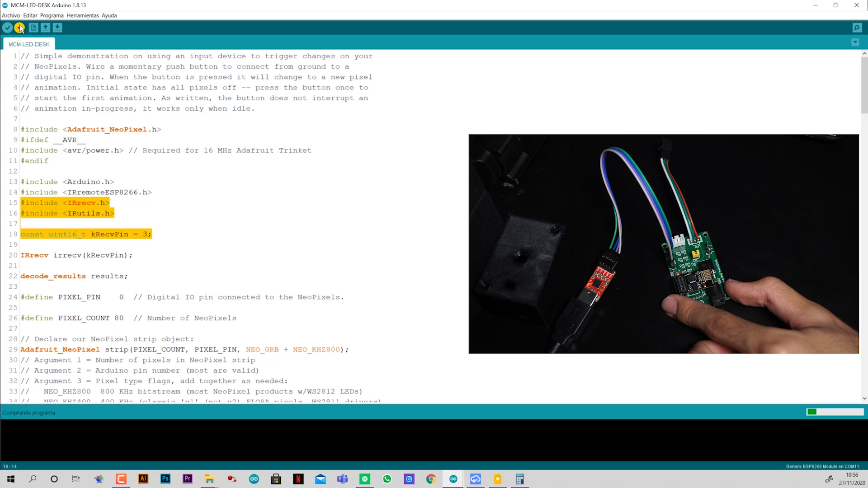Click the scroll-up arrow on the editor

(x=864, y=53)
